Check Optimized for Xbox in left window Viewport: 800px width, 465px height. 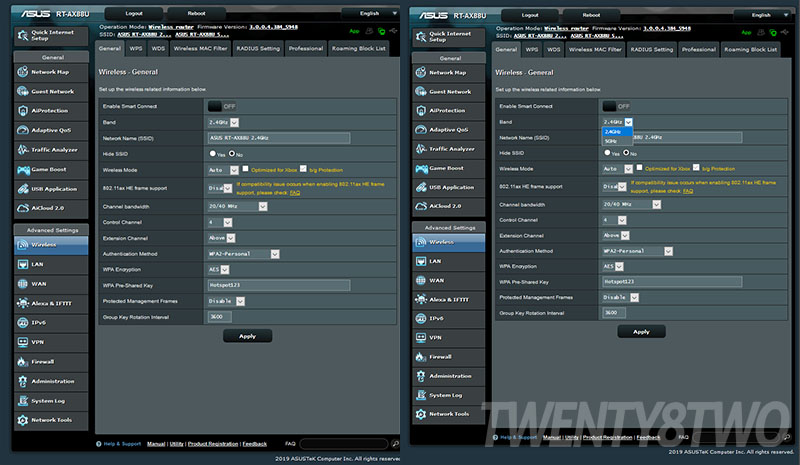click(x=245, y=168)
